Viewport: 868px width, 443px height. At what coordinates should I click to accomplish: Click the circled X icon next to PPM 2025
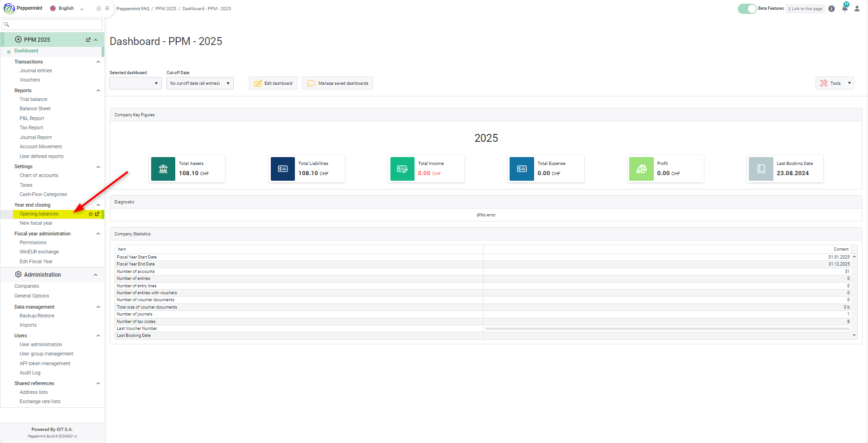(x=19, y=39)
